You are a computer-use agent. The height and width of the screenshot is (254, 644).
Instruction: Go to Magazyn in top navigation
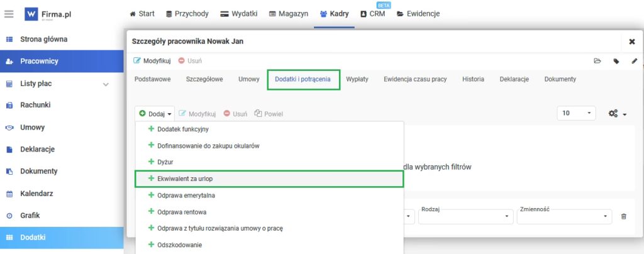tap(288, 13)
